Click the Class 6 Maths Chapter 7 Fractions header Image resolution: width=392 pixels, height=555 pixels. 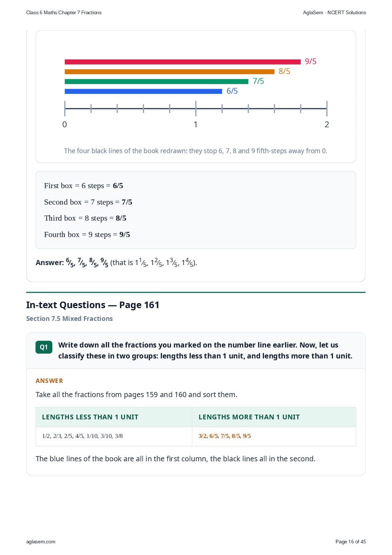coord(64,12)
